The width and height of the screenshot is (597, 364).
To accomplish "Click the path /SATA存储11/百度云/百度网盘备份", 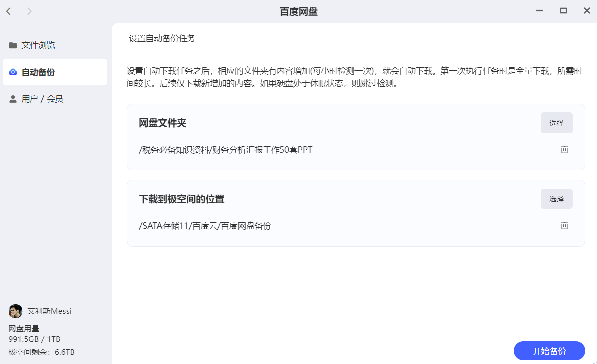I will (205, 226).
